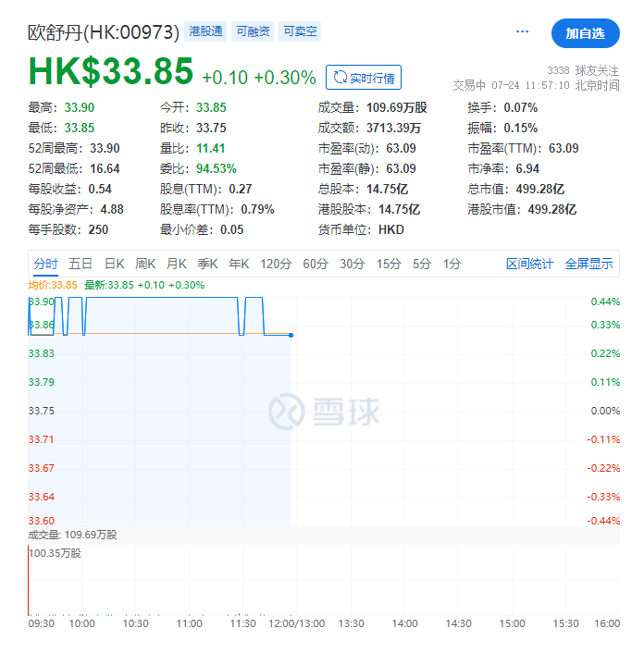Click the 换手 value 0.07%

tap(520, 107)
